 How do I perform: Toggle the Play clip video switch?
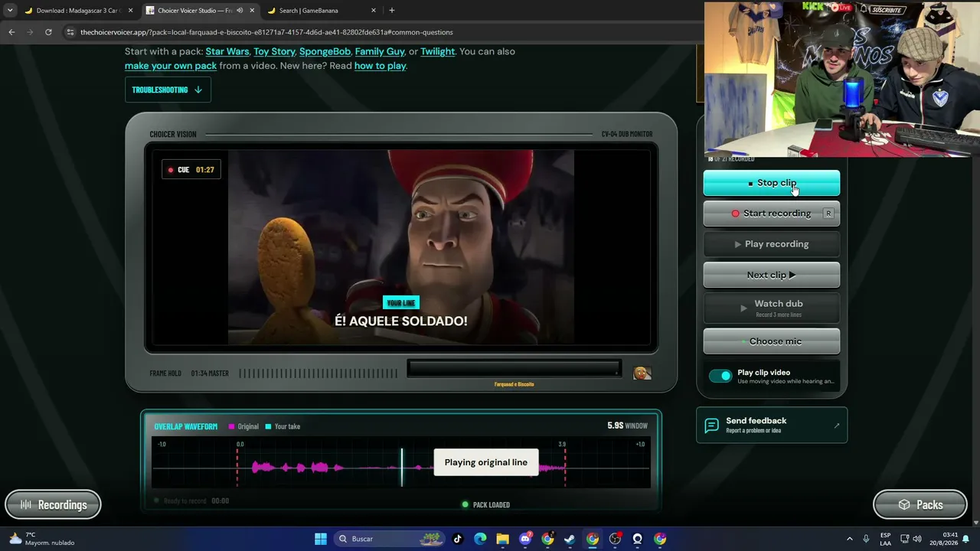click(x=720, y=376)
